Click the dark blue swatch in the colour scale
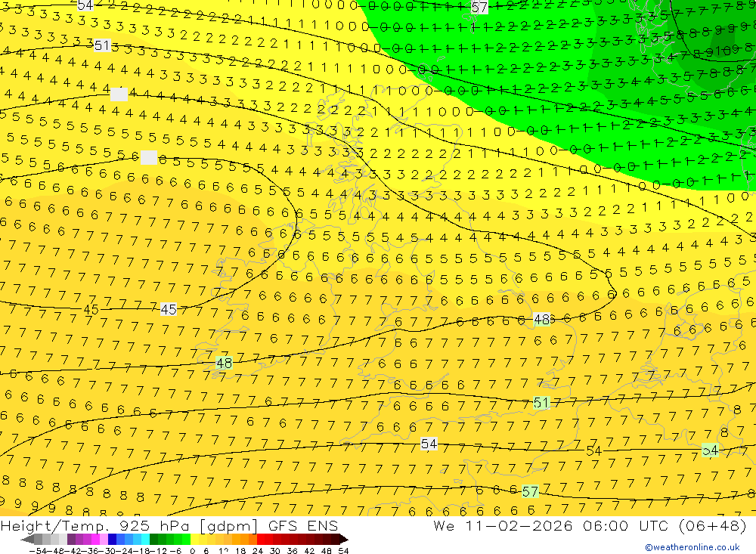The height and width of the screenshot is (554, 756). pos(112,539)
